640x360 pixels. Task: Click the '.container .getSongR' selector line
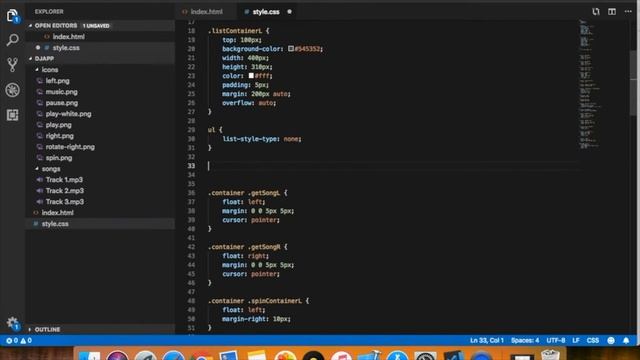coord(247,247)
